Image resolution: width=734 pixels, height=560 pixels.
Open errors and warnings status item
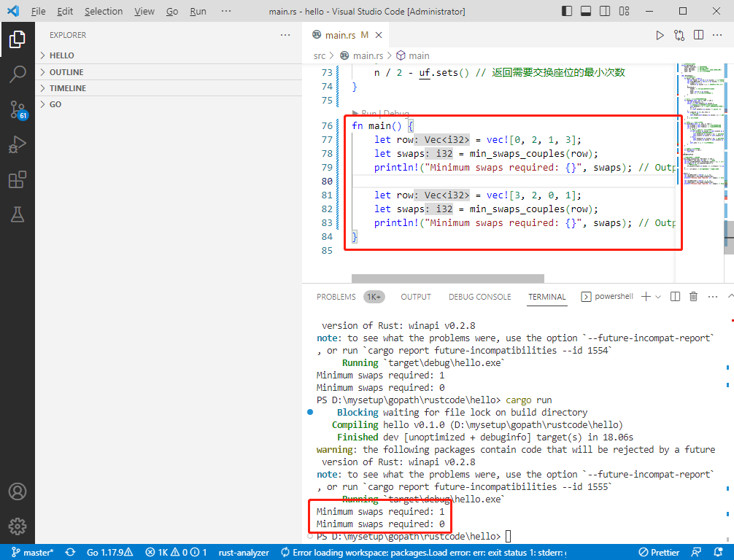(x=176, y=552)
